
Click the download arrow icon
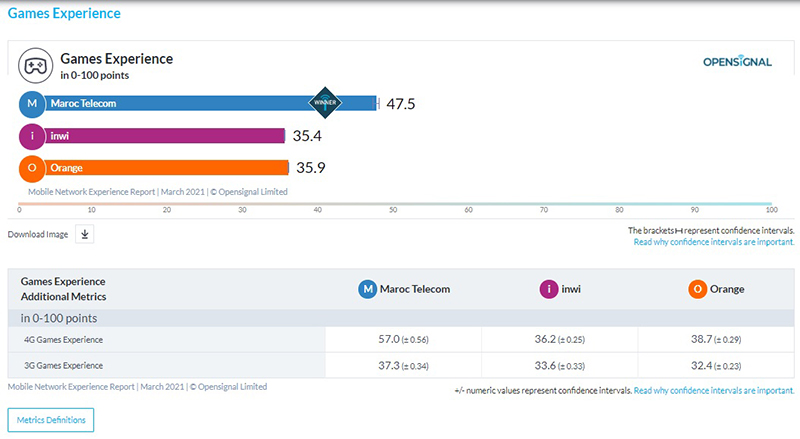click(85, 234)
